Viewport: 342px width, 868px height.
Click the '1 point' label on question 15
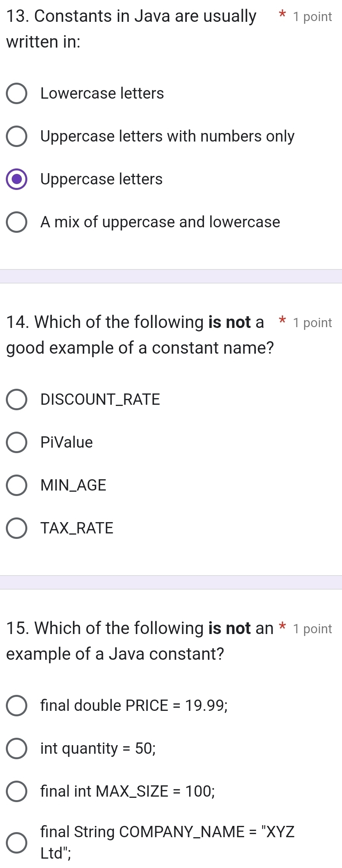point(312,629)
